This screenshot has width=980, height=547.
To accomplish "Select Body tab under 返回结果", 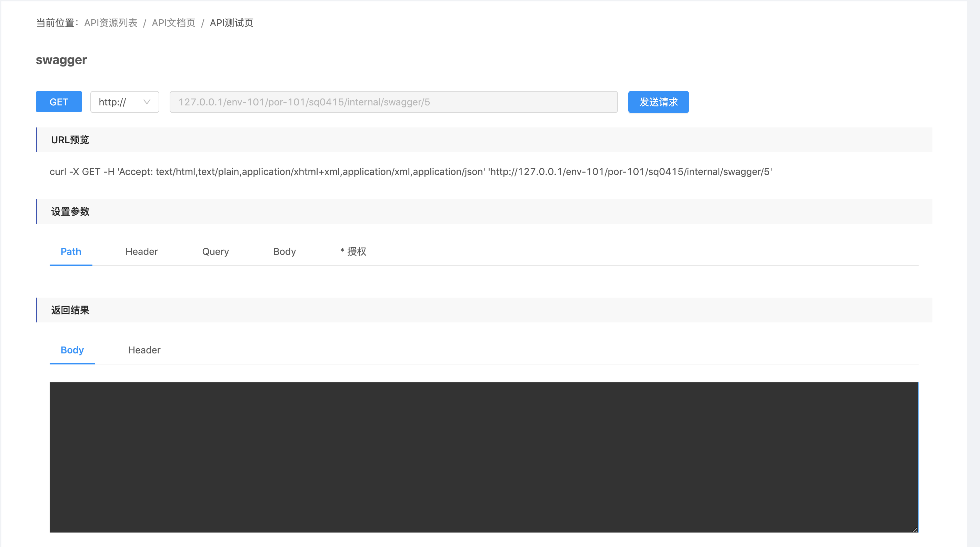I will click(72, 350).
